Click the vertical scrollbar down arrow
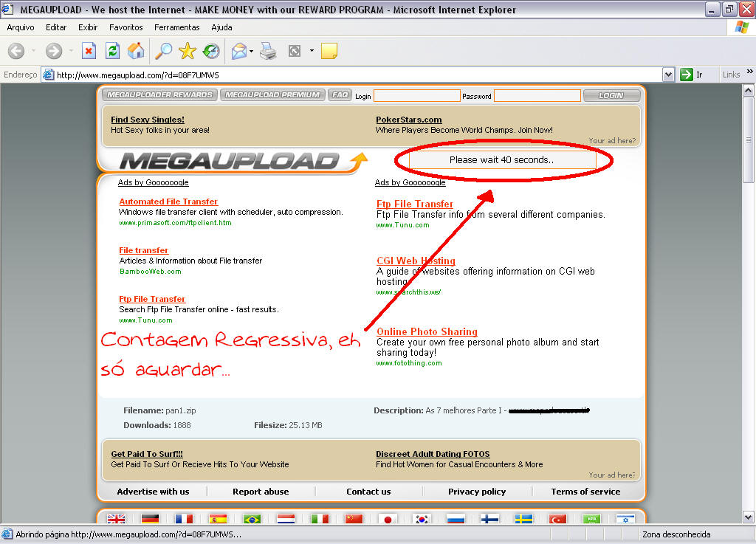The width and height of the screenshot is (756, 544). (x=749, y=517)
